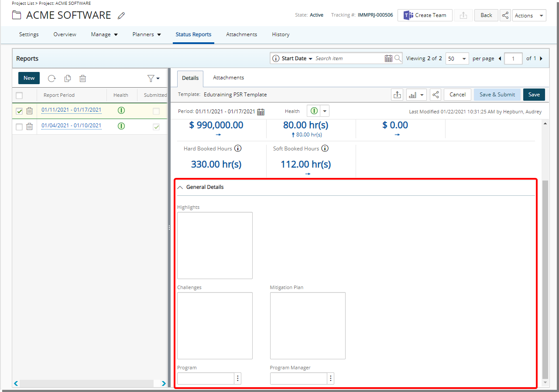This screenshot has width=559, height=392.
Task: Open the chart options dropdown
Action: click(x=416, y=95)
